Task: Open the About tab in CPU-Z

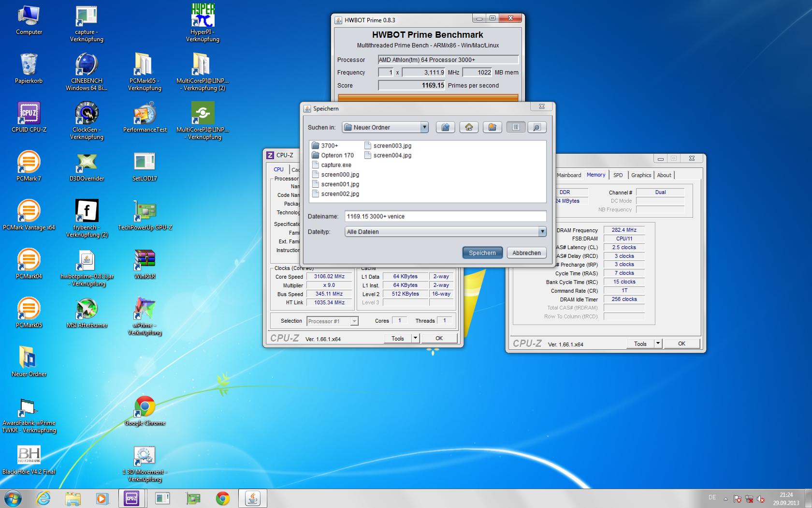Action: pyautogui.click(x=664, y=175)
